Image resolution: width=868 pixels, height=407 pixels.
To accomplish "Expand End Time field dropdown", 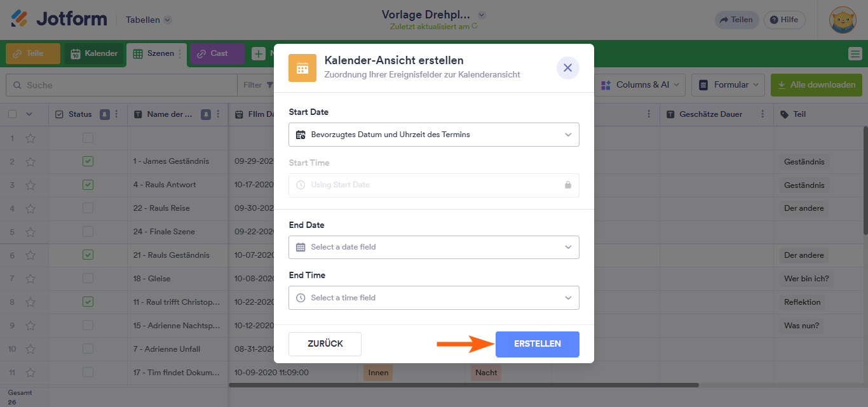I will [x=434, y=298].
